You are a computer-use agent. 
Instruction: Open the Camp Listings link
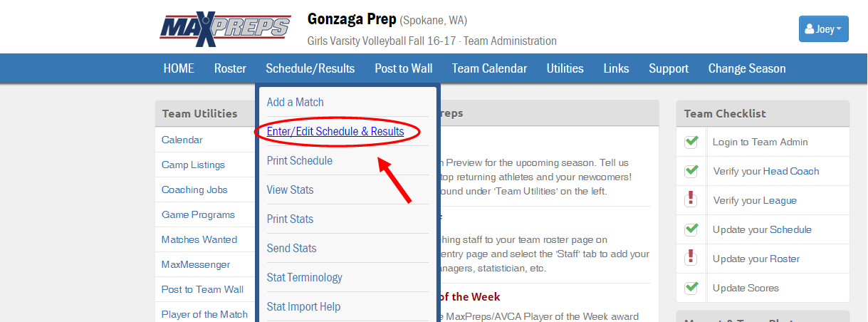click(x=193, y=165)
